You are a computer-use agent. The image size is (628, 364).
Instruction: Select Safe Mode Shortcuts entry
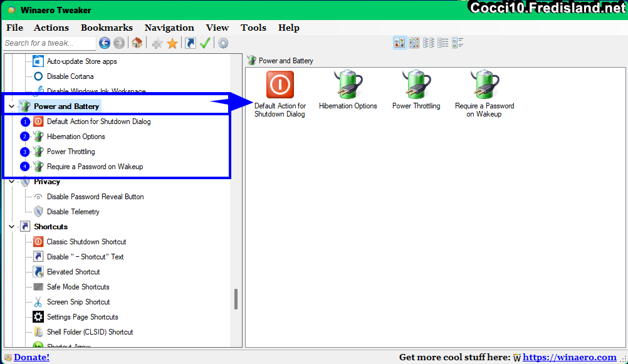78,287
